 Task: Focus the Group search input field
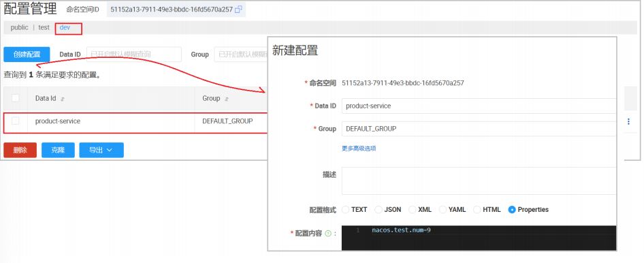(241, 55)
